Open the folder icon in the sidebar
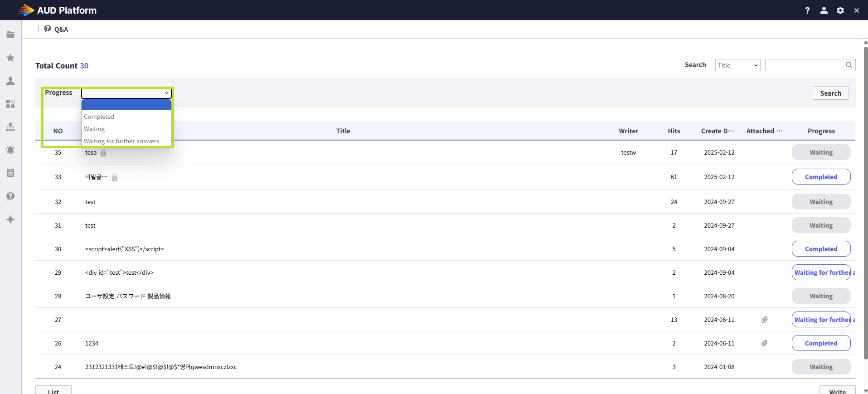868x394 pixels. coord(10,34)
